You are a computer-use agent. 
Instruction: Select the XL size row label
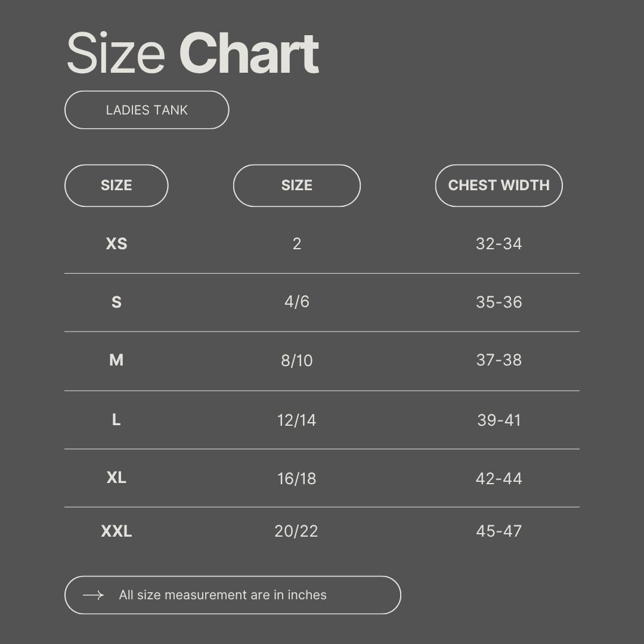(116, 478)
